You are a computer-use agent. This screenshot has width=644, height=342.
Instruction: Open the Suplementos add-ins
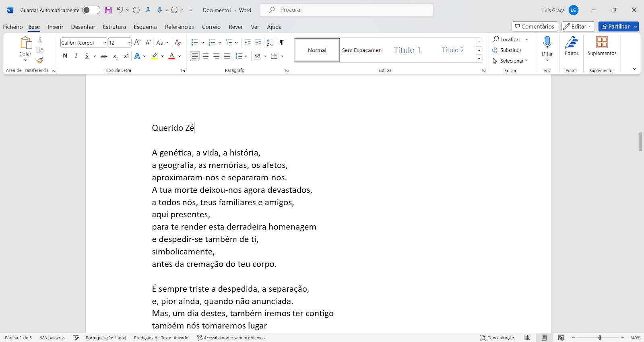pos(602,45)
